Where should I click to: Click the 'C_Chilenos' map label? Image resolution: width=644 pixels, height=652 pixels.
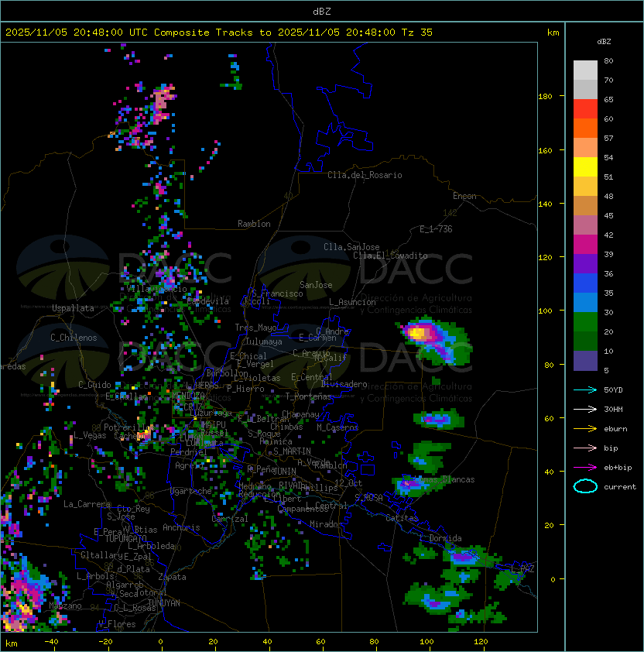[74, 338]
